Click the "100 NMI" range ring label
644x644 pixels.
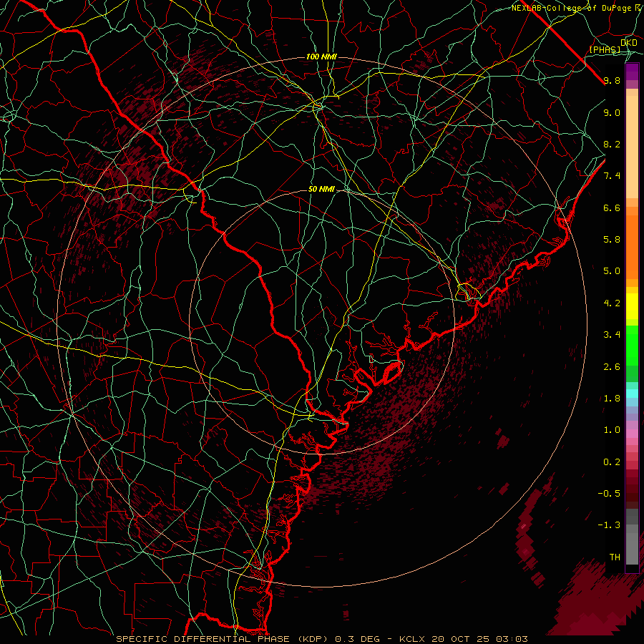321,57
